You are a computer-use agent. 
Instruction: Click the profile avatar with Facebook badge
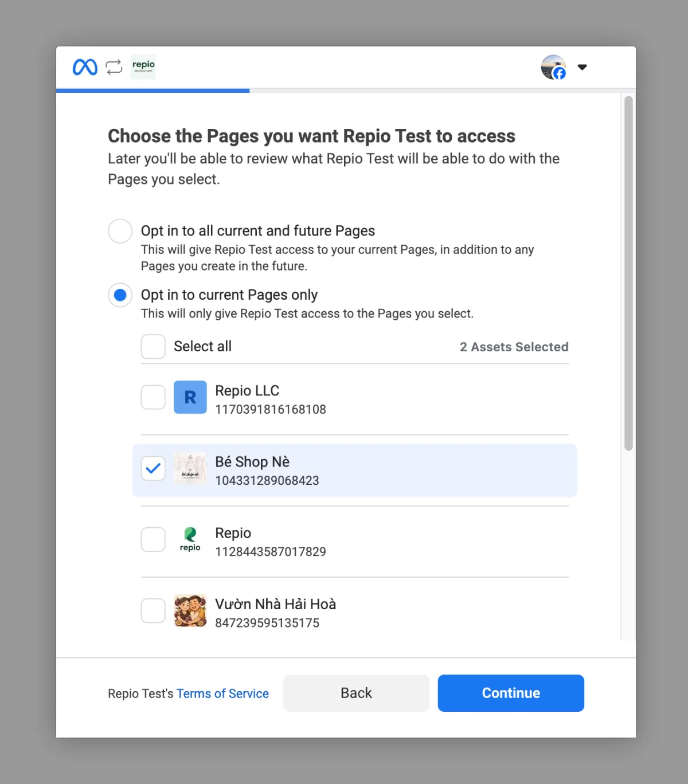click(x=553, y=67)
